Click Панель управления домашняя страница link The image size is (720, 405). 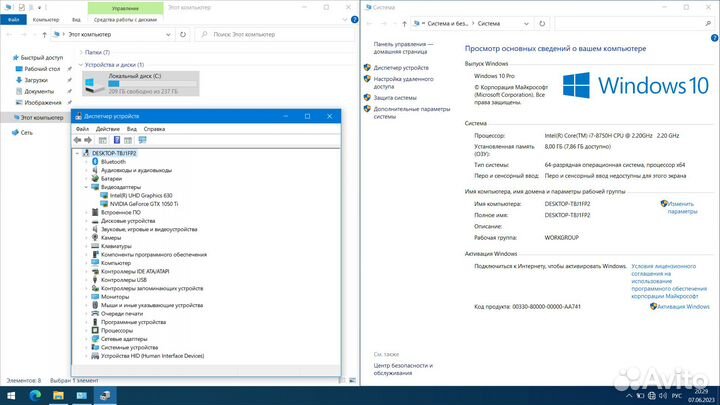click(x=403, y=48)
